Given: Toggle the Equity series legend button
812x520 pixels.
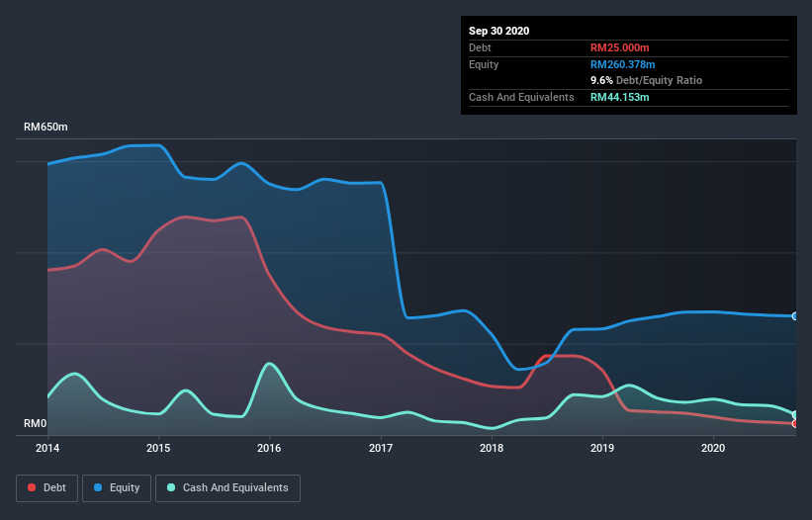Looking at the screenshot, I should click(x=117, y=488).
